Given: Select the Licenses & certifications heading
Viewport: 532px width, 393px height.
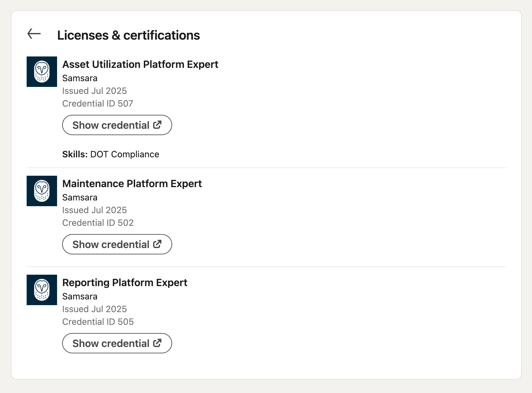Looking at the screenshot, I should point(129,35).
